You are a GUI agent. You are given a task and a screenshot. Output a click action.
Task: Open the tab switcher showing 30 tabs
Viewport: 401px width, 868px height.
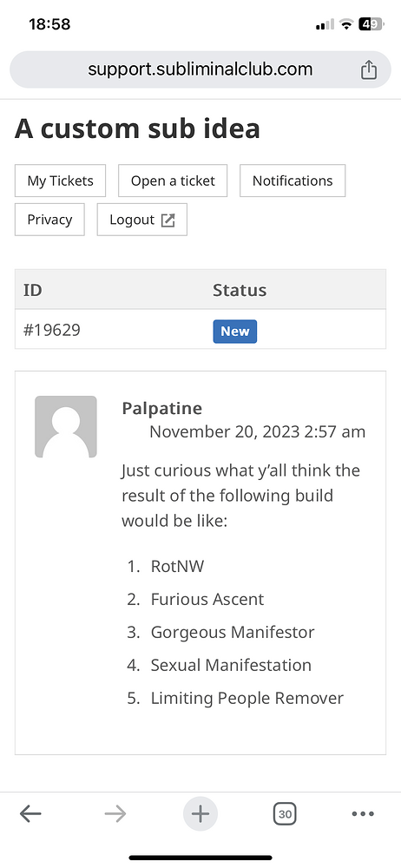point(286,814)
